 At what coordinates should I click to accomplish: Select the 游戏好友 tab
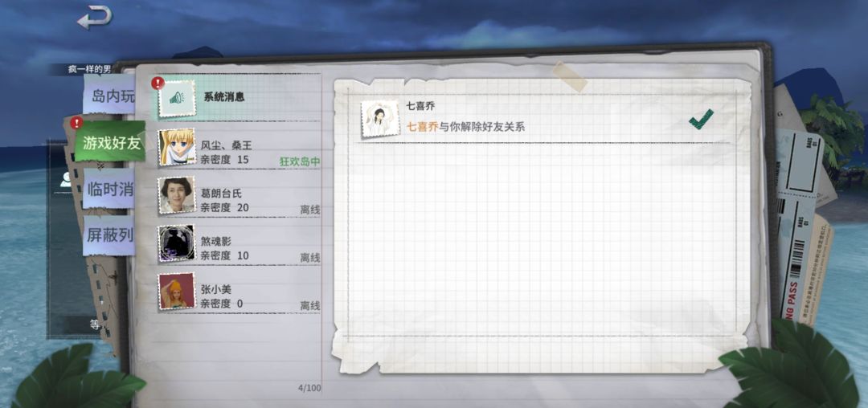click(110, 143)
